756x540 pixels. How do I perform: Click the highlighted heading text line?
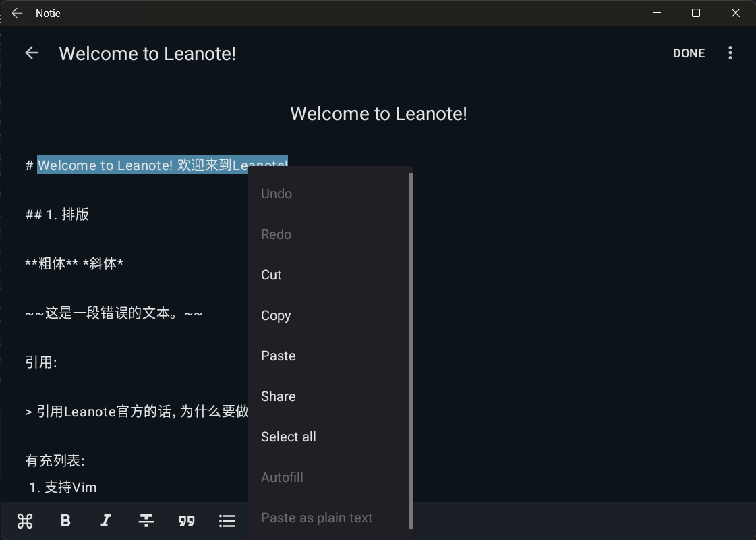(x=163, y=165)
